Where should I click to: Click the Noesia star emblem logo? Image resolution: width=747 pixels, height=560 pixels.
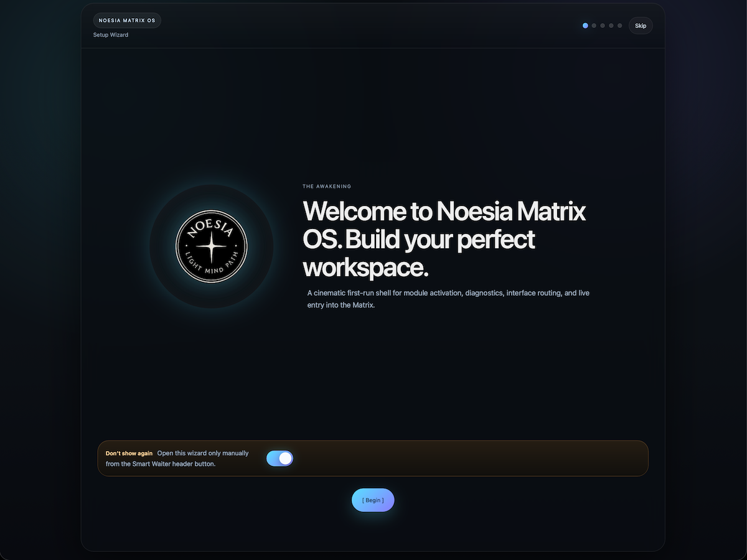coord(211,246)
